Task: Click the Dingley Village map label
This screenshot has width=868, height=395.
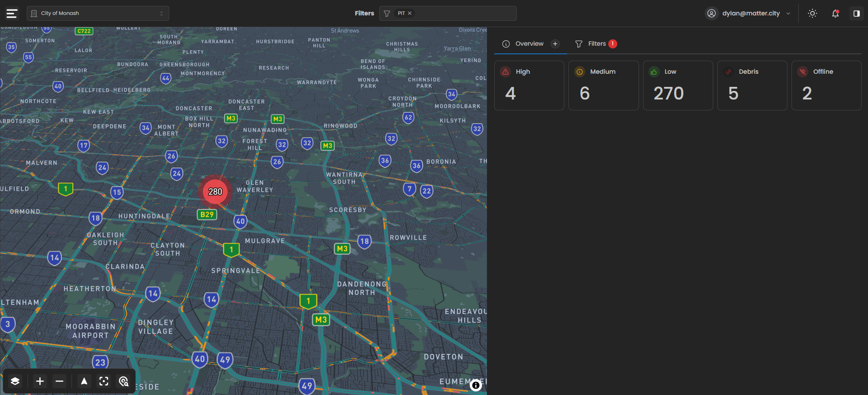Action: tap(156, 327)
